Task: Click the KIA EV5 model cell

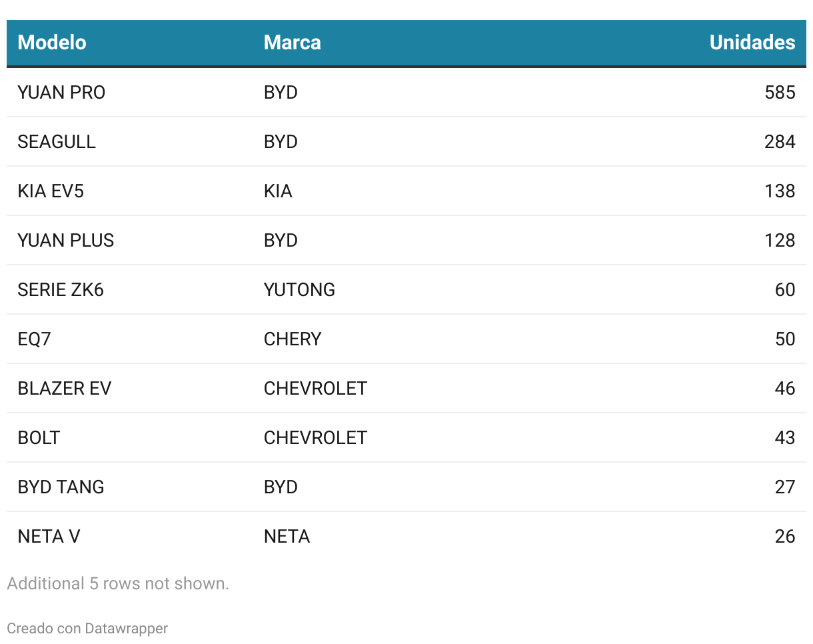Action: point(51,191)
